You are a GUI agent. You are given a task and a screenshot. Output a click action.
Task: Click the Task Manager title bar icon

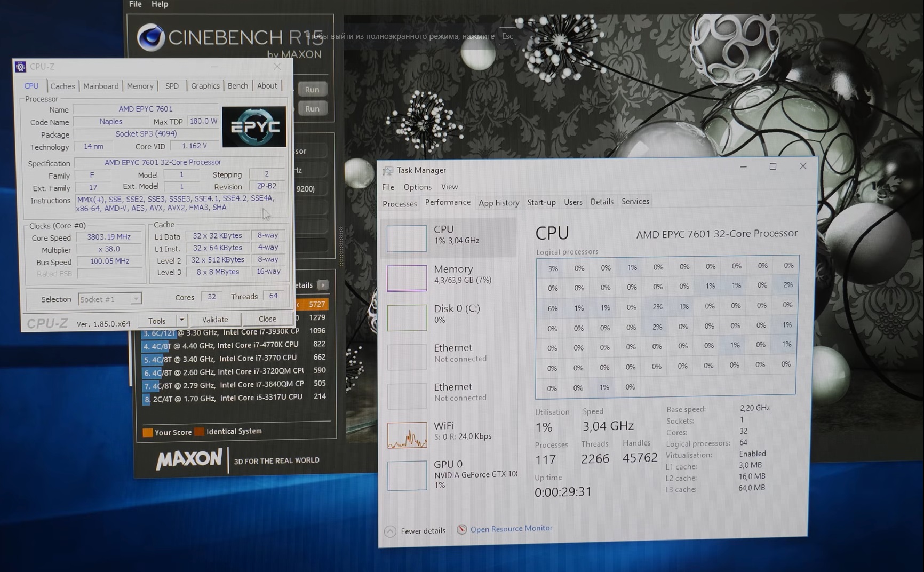pyautogui.click(x=388, y=170)
